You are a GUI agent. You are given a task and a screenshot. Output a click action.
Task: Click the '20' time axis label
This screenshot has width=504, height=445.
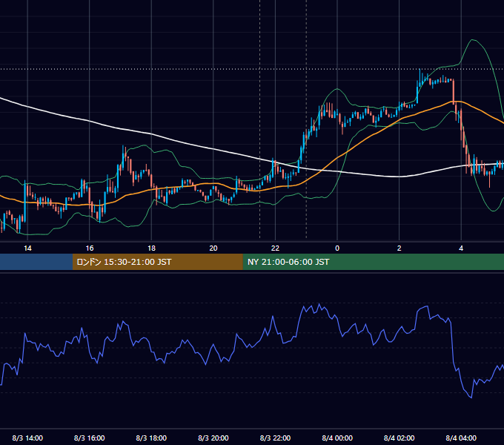[213, 248]
